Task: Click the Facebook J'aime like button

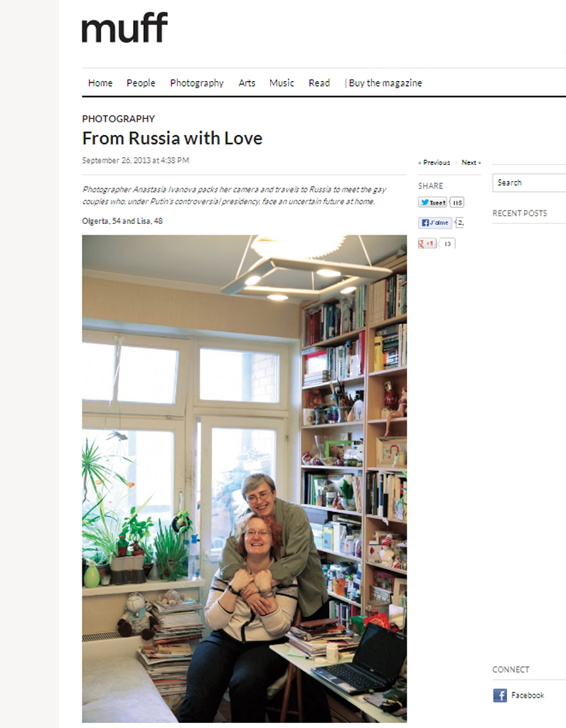Action: 435,223
